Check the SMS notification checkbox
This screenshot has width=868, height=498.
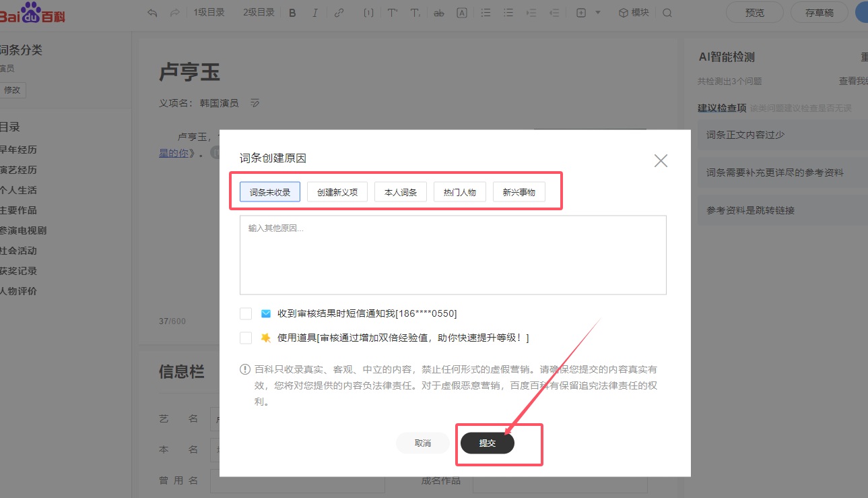[246, 313]
